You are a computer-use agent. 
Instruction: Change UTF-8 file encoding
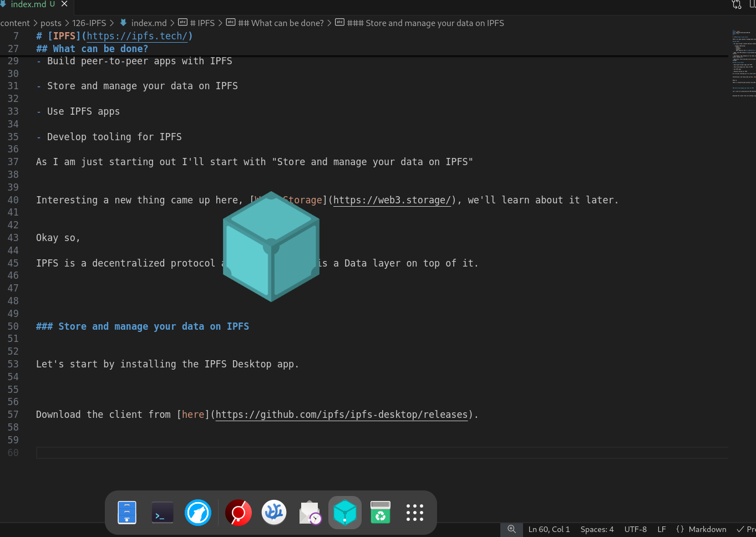click(636, 529)
